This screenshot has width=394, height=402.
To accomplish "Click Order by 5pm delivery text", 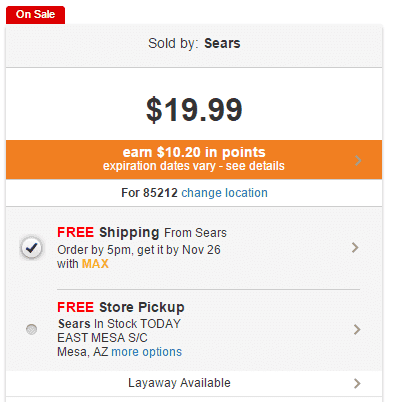I will pyautogui.click(x=139, y=250).
